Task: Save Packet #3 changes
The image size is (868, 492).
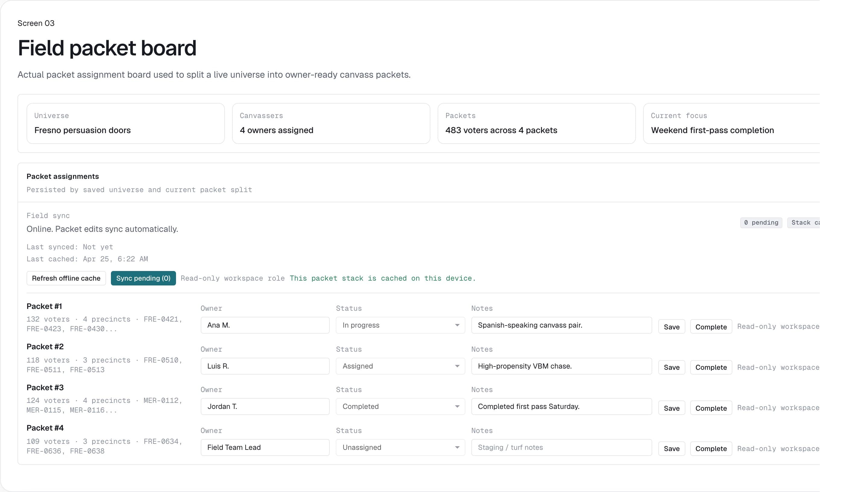Action: [x=671, y=408]
